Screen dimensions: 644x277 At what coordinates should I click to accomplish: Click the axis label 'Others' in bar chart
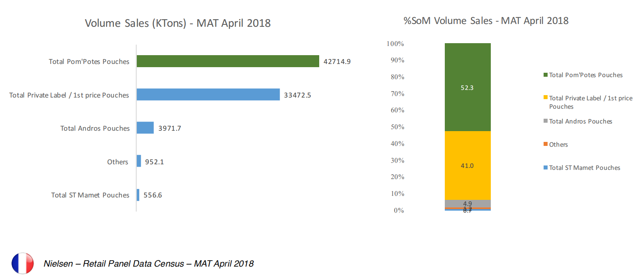point(118,162)
